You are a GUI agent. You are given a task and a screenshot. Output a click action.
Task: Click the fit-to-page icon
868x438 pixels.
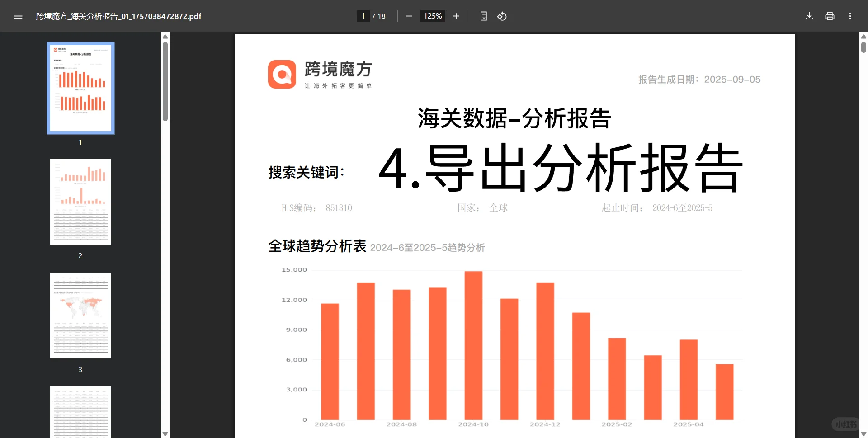(484, 16)
